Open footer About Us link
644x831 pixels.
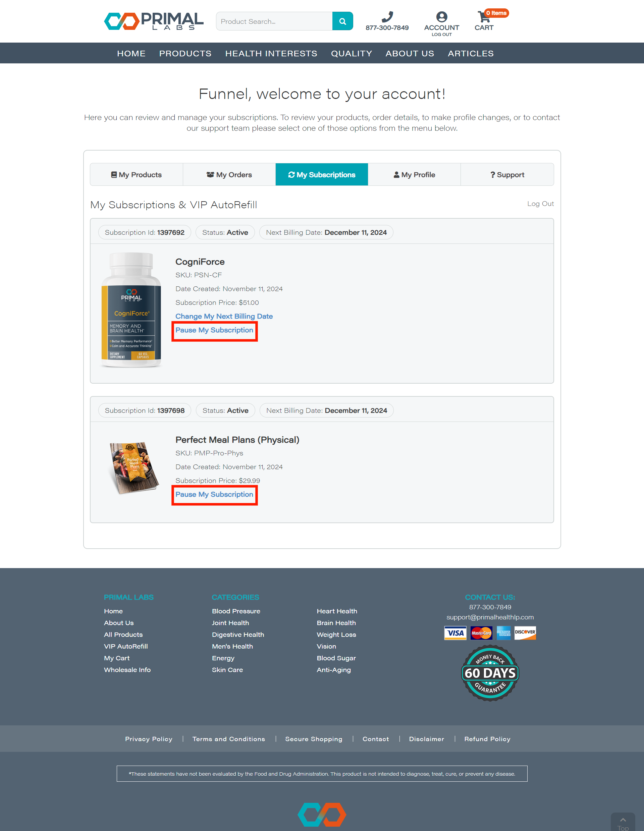[x=119, y=623]
